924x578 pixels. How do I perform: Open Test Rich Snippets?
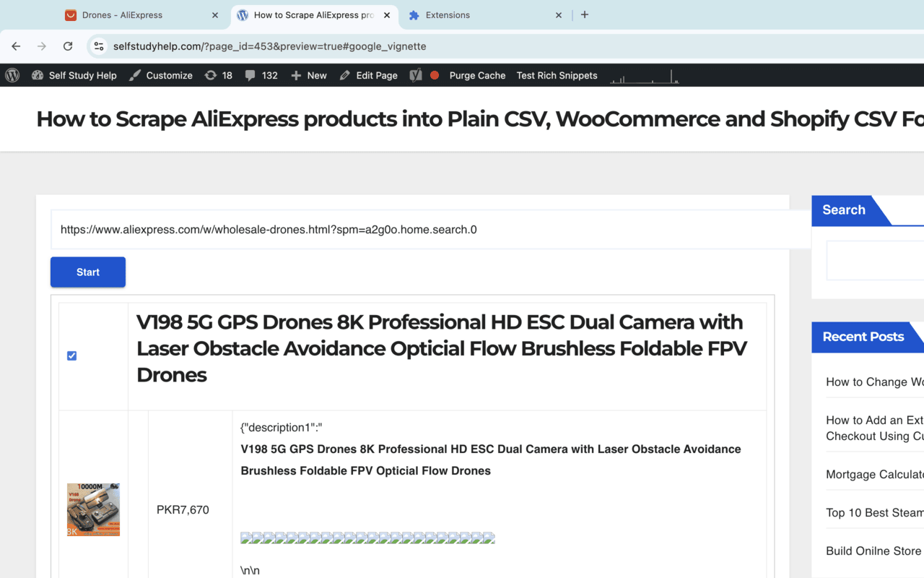557,75
